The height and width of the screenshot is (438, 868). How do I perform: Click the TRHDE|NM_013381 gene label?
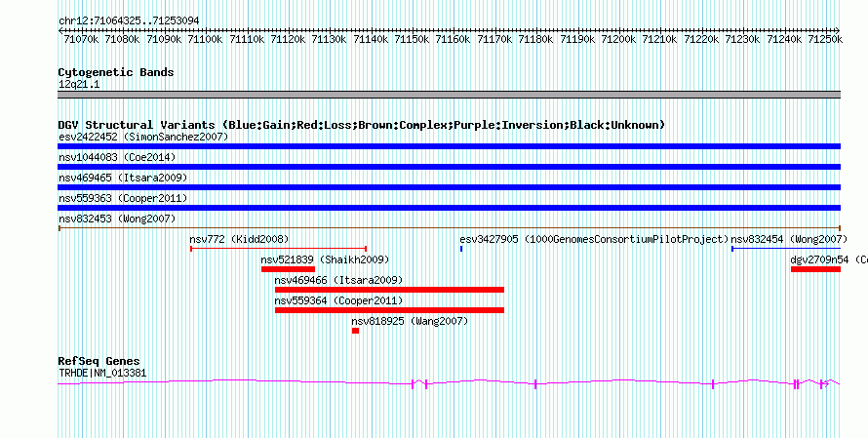tap(102, 374)
